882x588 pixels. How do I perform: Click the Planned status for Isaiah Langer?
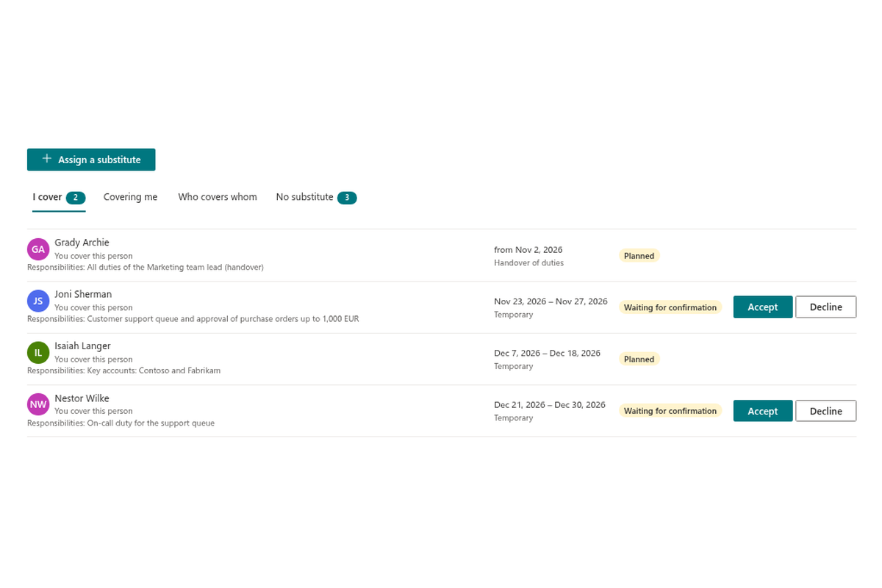(639, 359)
